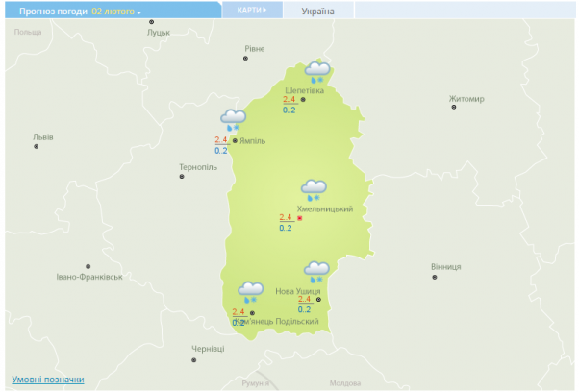Click the Львів city marker
The image size is (579, 392).
click(37, 146)
